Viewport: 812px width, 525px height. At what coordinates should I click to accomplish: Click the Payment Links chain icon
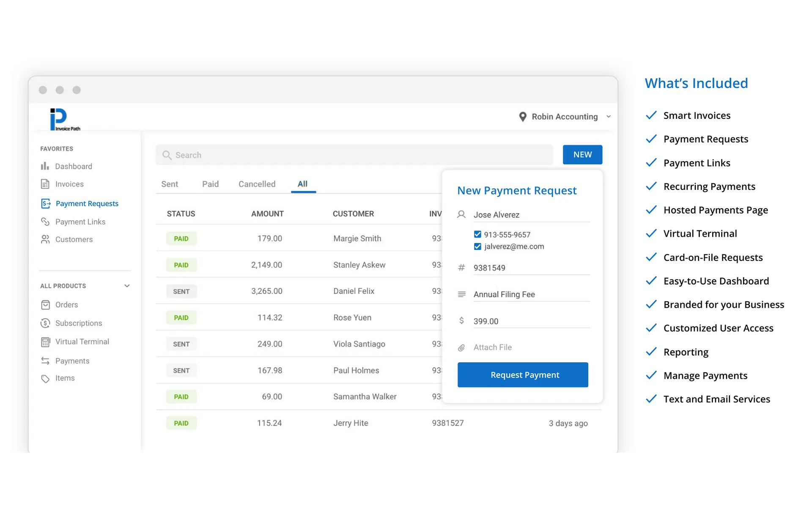(45, 221)
